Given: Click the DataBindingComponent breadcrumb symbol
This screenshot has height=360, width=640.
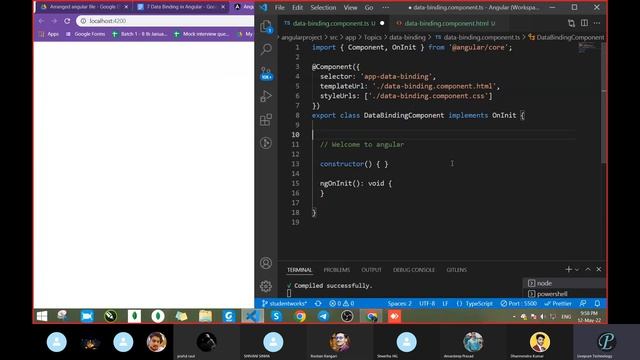Looking at the screenshot, I should [x=567, y=37].
